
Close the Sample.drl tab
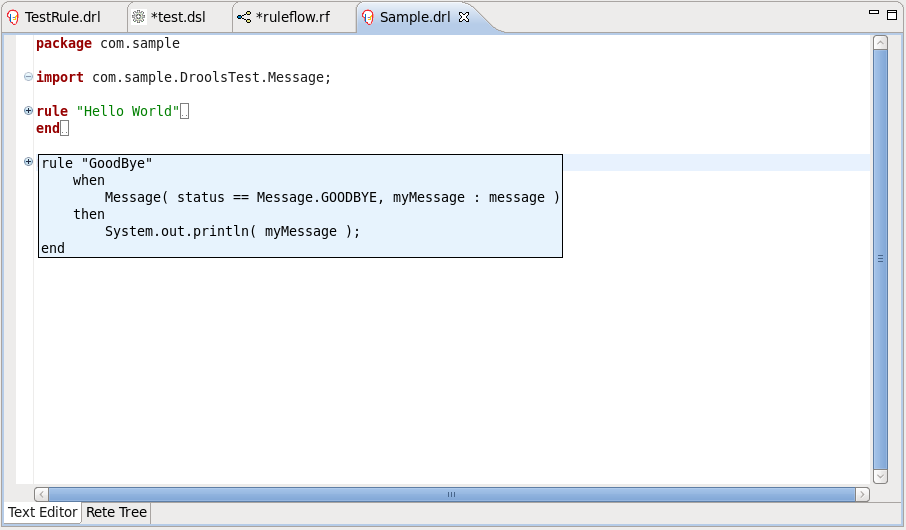click(464, 17)
